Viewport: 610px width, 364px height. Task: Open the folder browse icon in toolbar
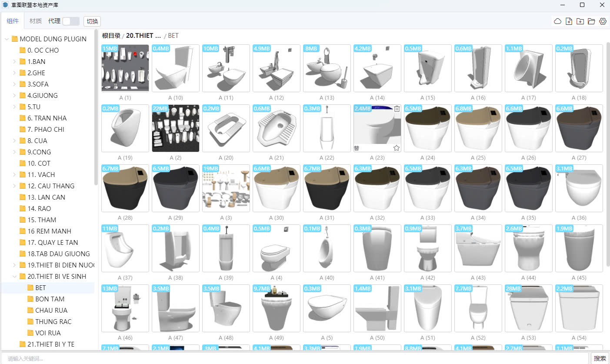tap(591, 21)
